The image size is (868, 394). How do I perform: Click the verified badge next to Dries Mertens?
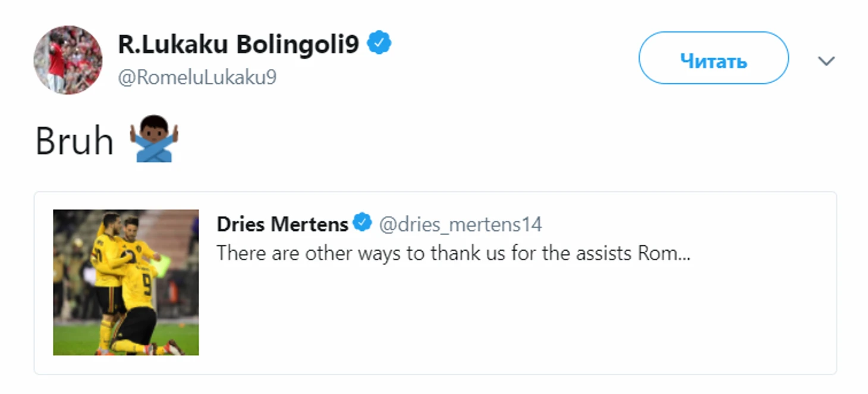click(x=362, y=223)
